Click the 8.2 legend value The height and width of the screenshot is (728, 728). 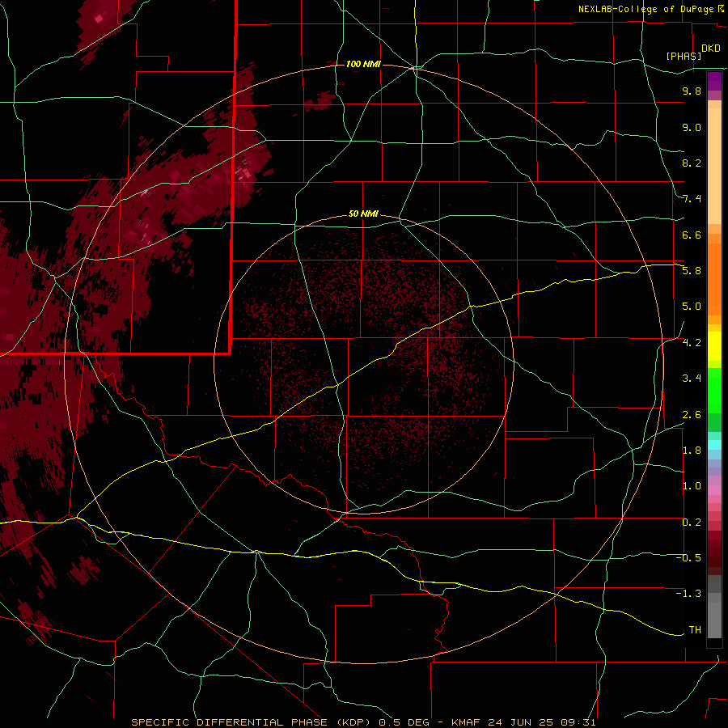click(x=692, y=163)
